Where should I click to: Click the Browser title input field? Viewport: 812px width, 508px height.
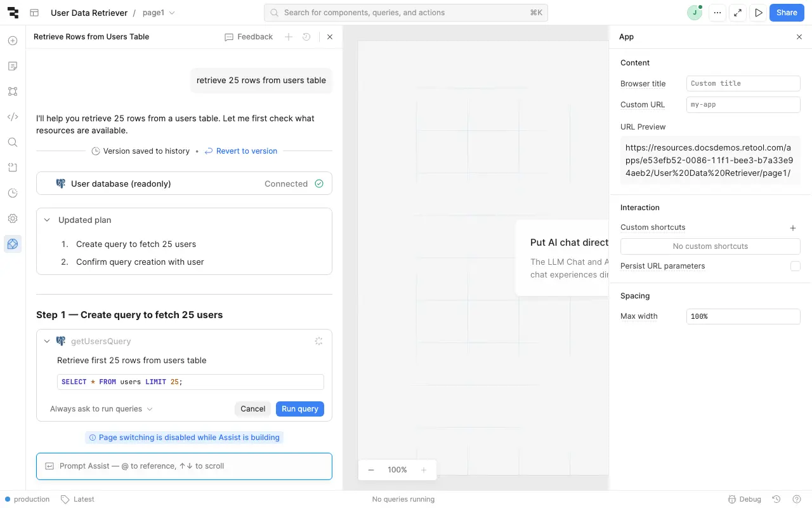point(743,83)
